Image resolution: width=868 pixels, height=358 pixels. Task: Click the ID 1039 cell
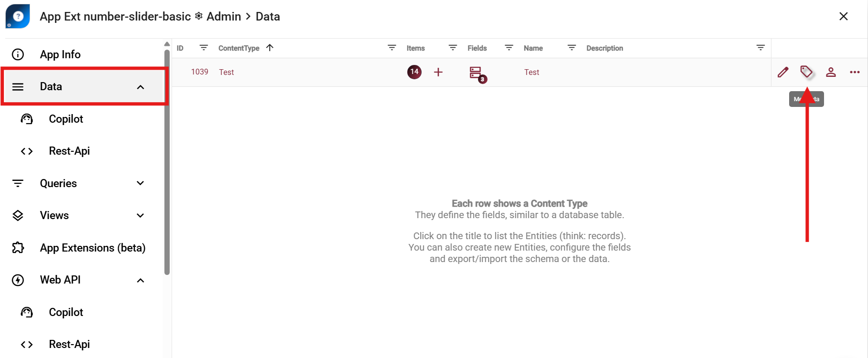[x=200, y=72]
